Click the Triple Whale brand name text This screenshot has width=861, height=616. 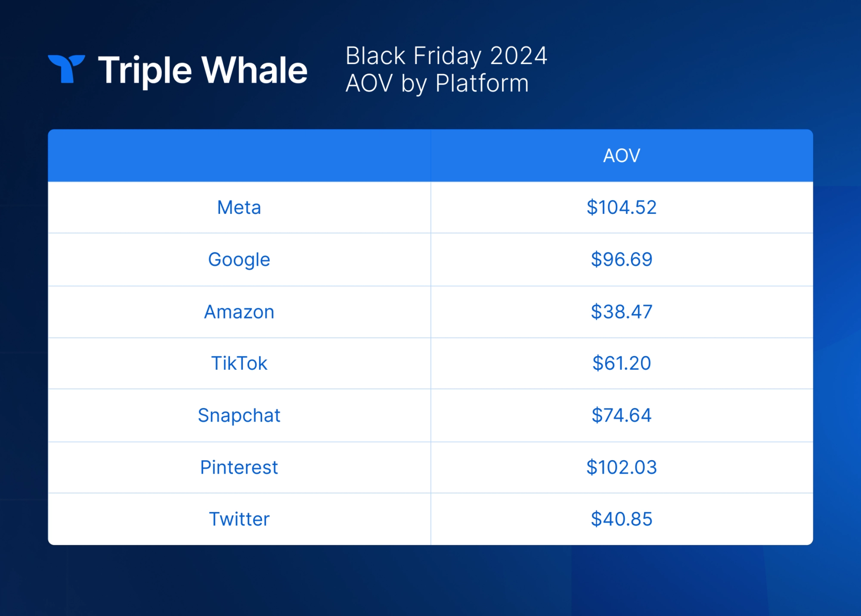point(203,70)
